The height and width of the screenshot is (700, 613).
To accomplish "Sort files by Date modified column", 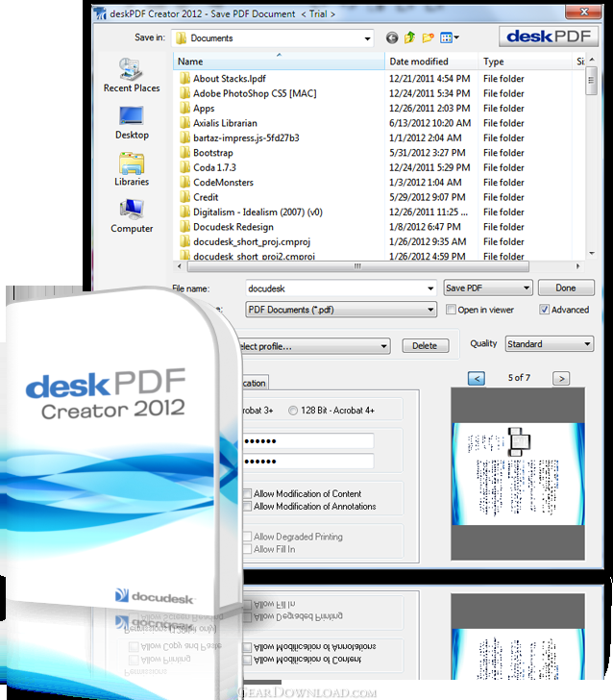I will (419, 62).
